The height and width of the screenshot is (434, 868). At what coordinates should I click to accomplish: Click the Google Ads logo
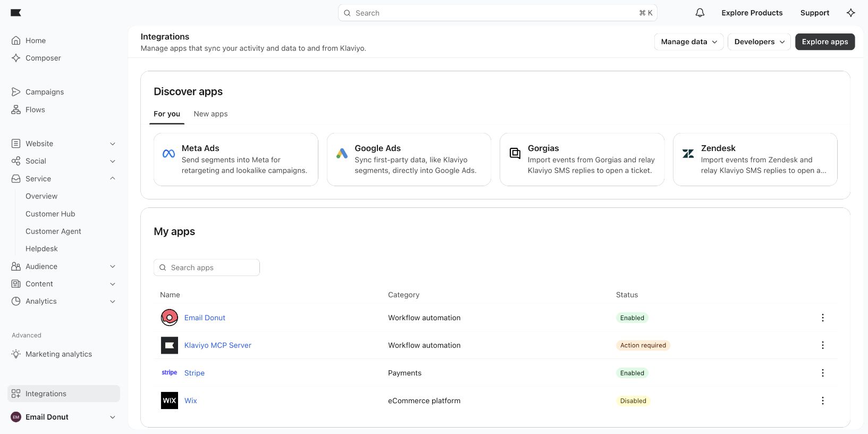tap(342, 154)
